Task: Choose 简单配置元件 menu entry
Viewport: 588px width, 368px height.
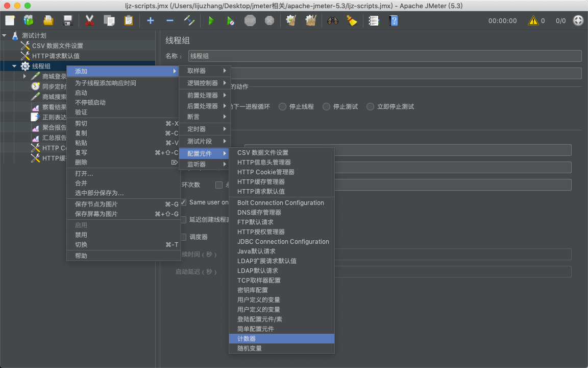Action: click(x=282, y=329)
